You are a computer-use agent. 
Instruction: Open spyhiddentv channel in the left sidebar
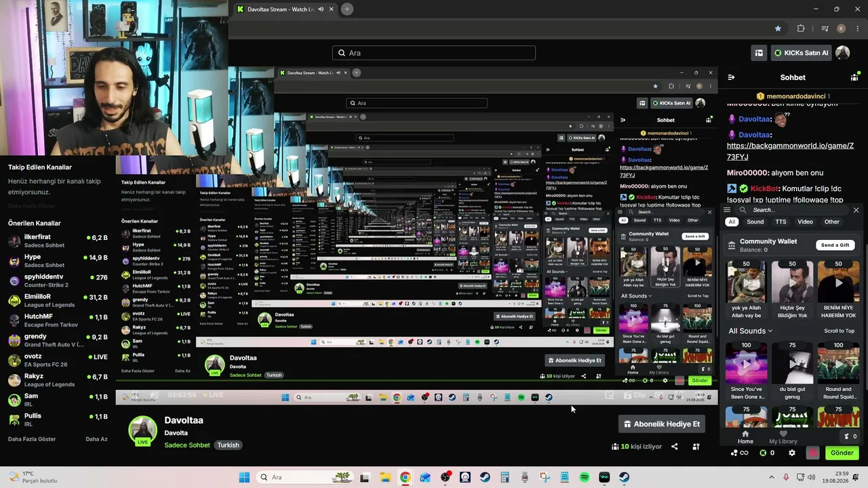pos(58,281)
